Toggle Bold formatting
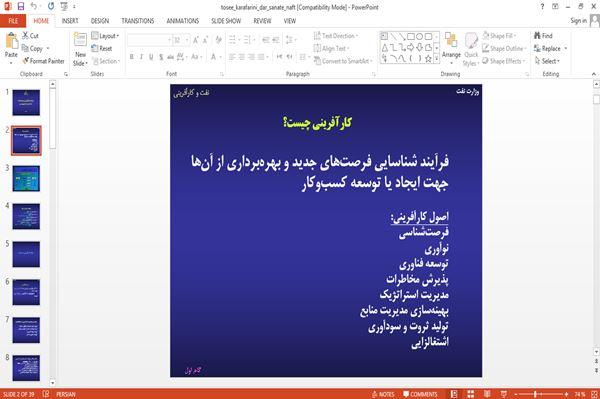 click(x=132, y=57)
